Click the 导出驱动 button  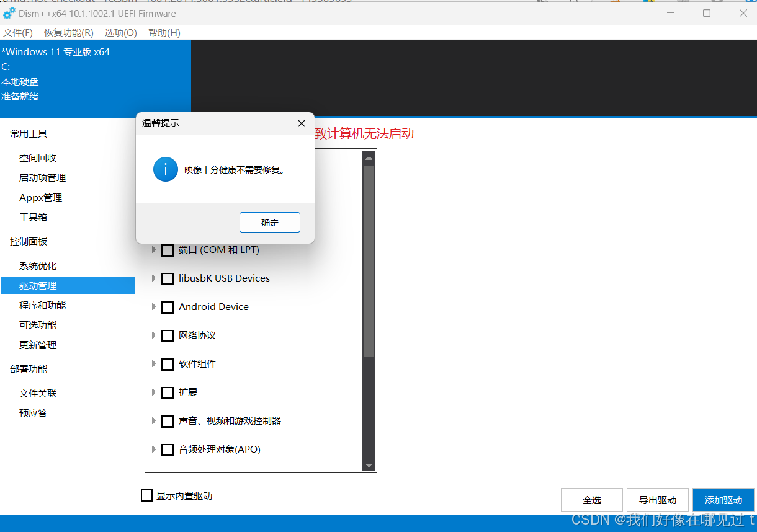[x=658, y=500]
